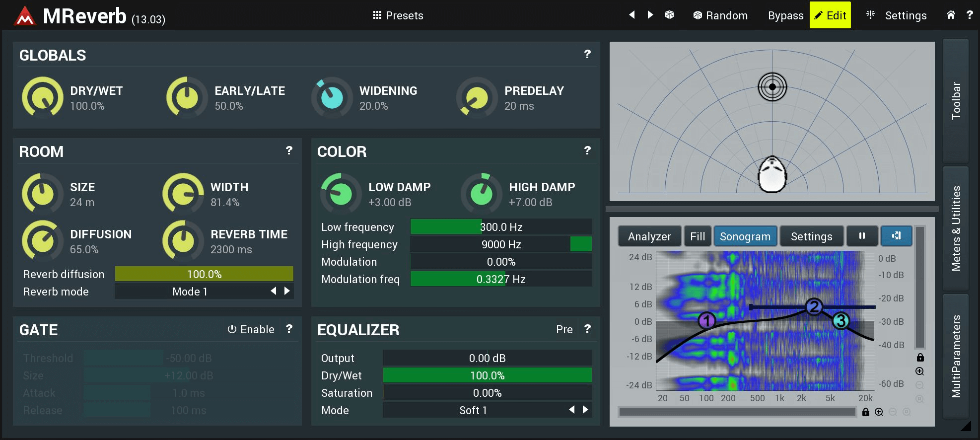Toggle the Bypass button
The width and height of the screenshot is (980, 440).
[x=785, y=15]
